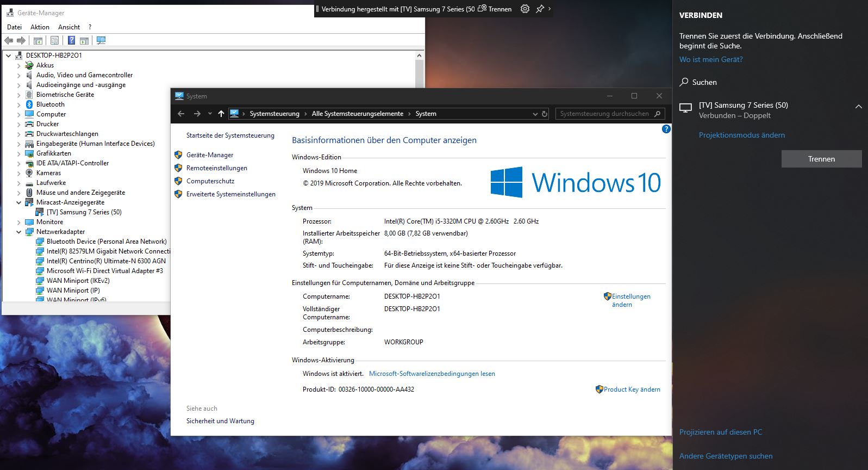Collapse the Miracast-Anzeigegeräte node
The height and width of the screenshot is (470, 868).
point(19,202)
